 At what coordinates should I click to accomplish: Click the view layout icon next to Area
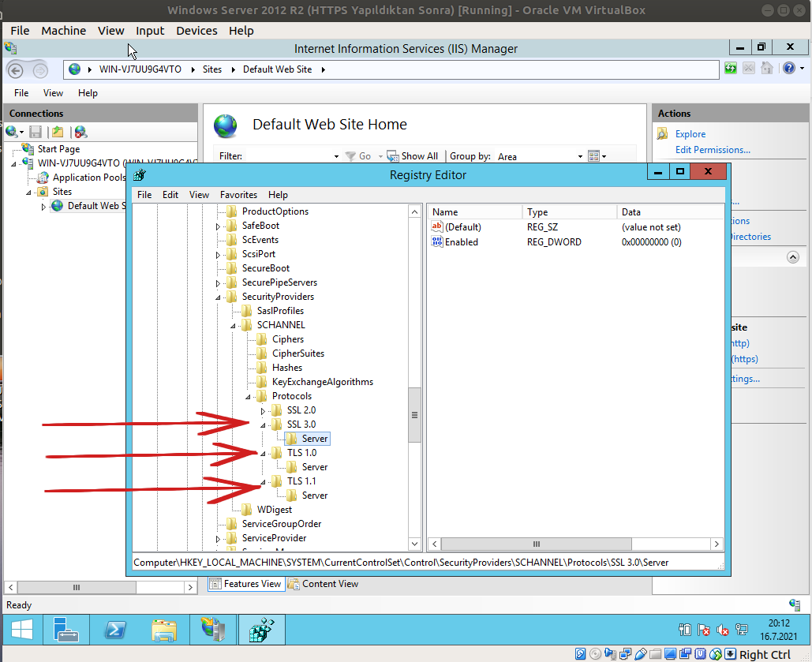tap(594, 156)
